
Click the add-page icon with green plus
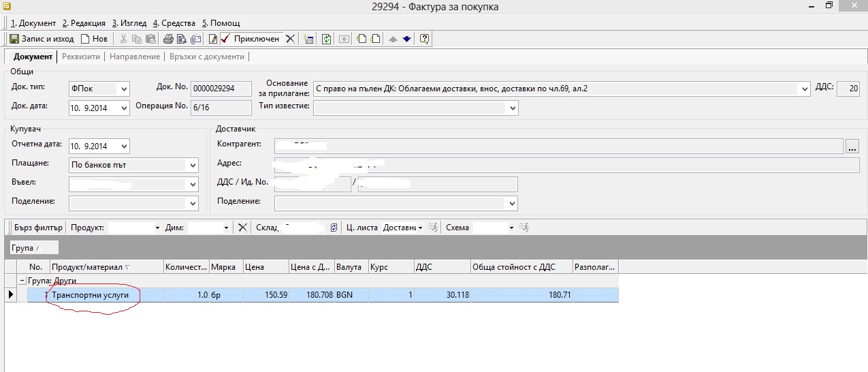361,39
